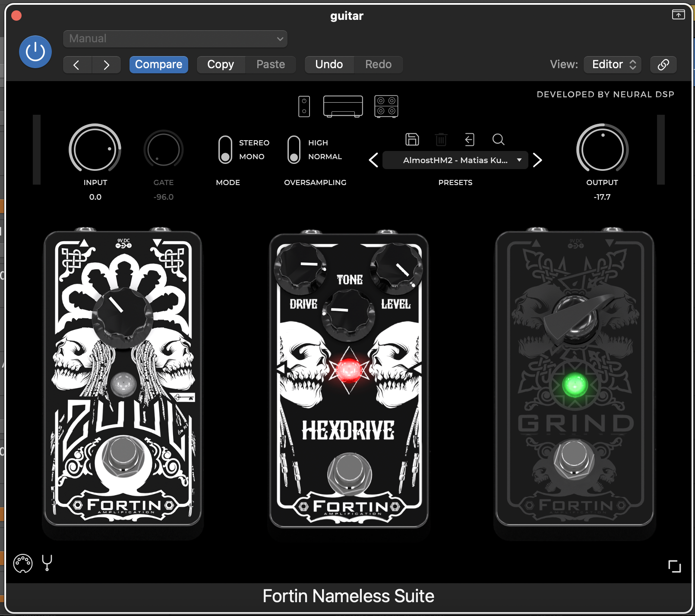The width and height of the screenshot is (695, 616).
Task: Toggle the Stereo/Mono mode switch
Action: pyautogui.click(x=225, y=150)
